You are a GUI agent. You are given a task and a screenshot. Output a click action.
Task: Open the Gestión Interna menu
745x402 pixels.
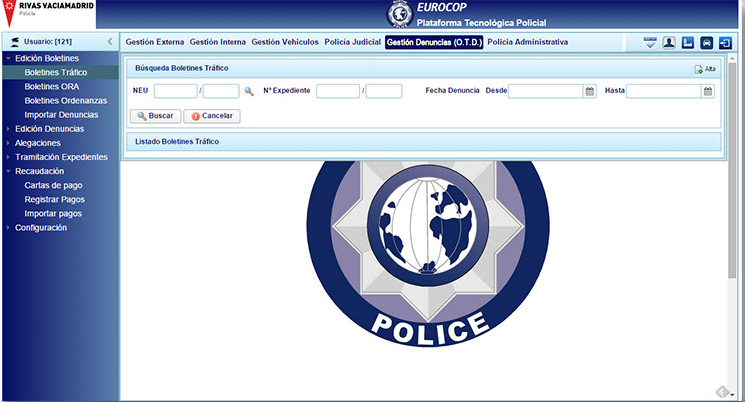(218, 42)
